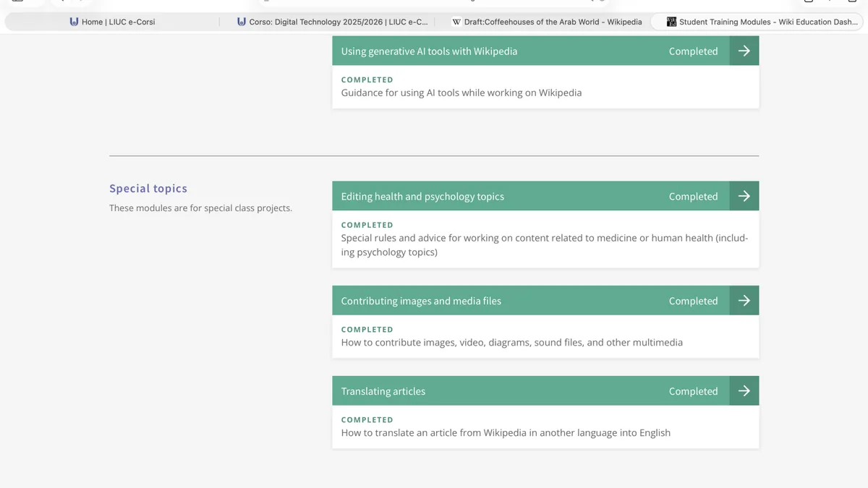
Task: Click the uppercase COMPLETED label above 'How to contribute images'
Action: (x=367, y=330)
